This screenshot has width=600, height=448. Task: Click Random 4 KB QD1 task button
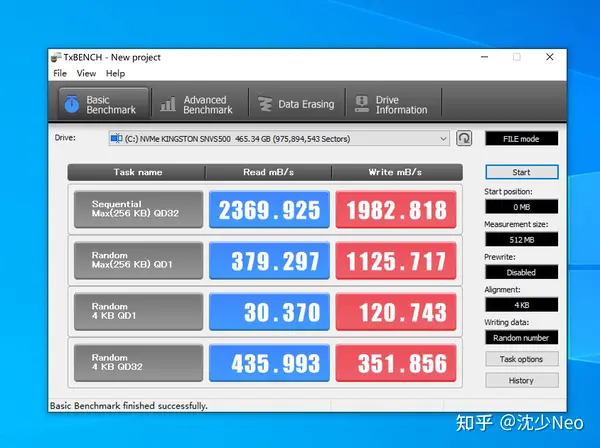[138, 311]
